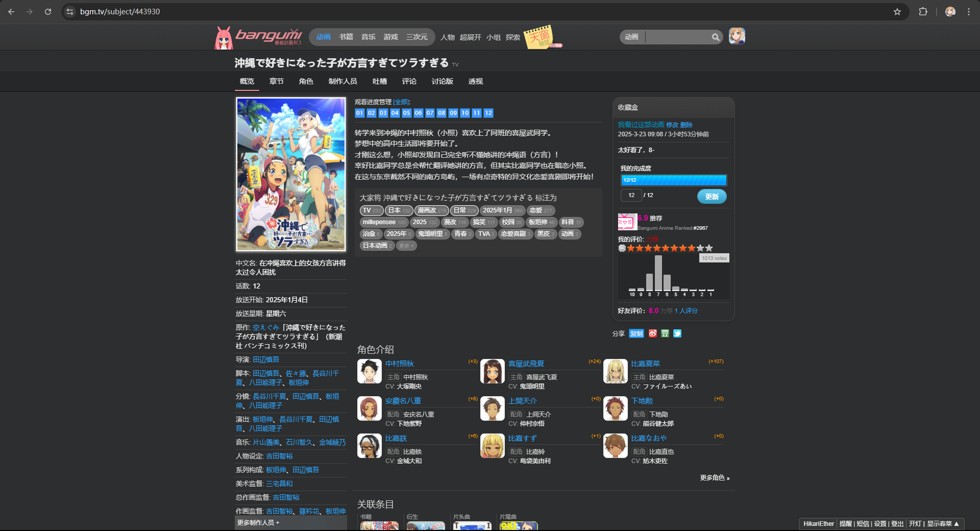980x531 pixels.
Task: Open director 田辺慎吾 link in 导演 row
Action: tap(266, 359)
